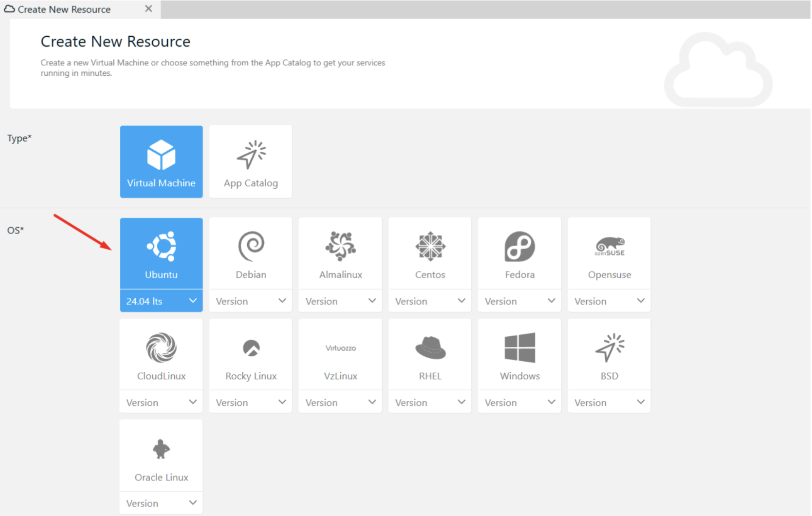Image resolution: width=812 pixels, height=516 pixels.
Task: Select the Virtual Machine type tile
Action: (161, 162)
